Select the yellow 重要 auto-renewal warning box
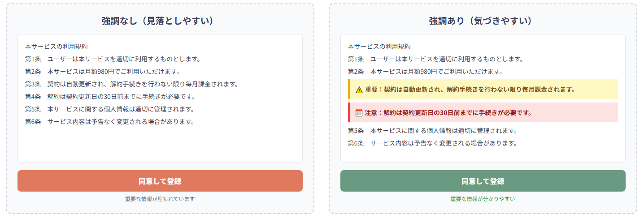644x218 pixels. pos(483,89)
